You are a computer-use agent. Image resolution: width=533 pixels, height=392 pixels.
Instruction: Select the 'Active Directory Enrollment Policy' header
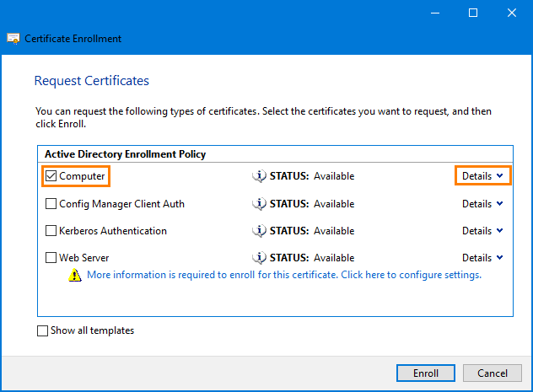click(125, 154)
